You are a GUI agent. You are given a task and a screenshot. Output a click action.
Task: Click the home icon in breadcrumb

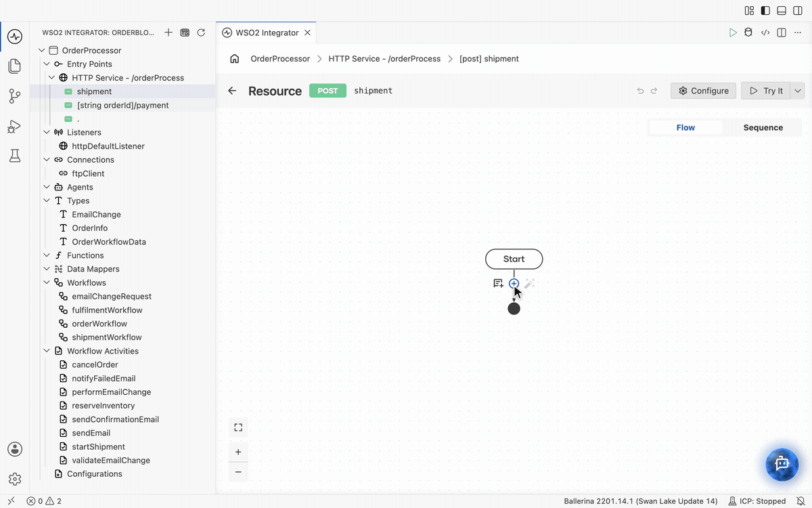235,59
